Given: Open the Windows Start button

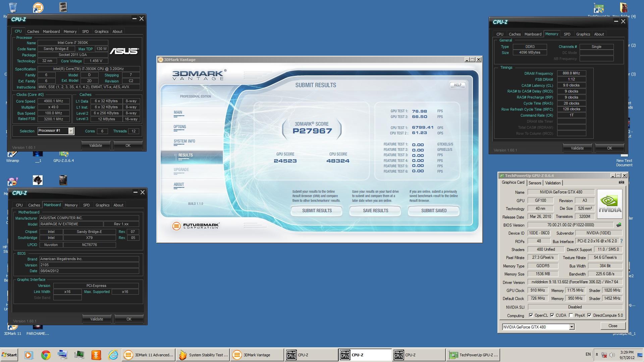Looking at the screenshot, I should coord(9,355).
